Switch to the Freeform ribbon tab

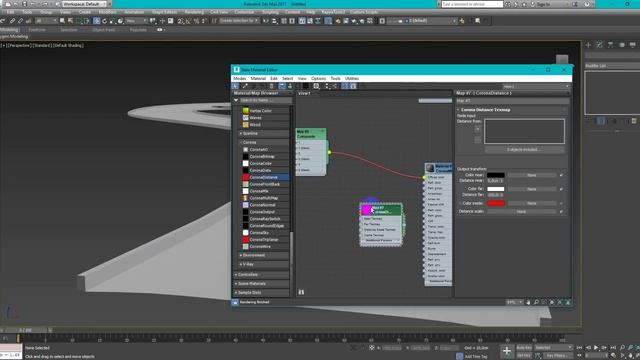(37, 30)
